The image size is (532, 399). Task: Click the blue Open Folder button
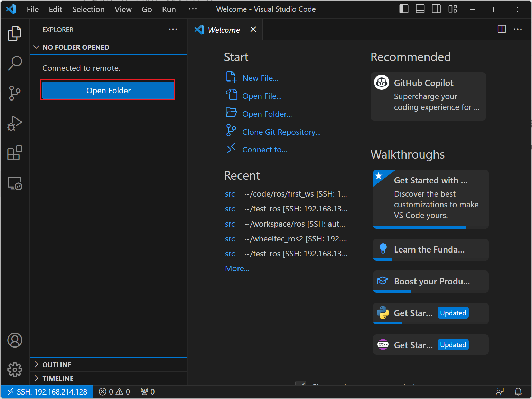click(x=108, y=90)
